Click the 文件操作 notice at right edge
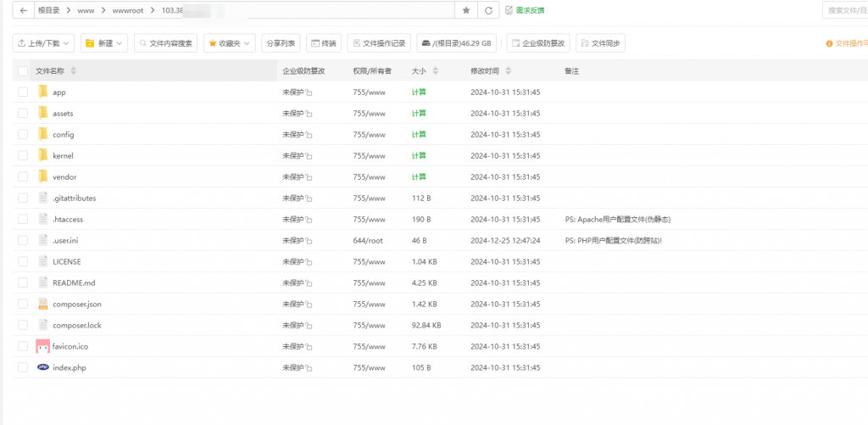 tap(847, 43)
